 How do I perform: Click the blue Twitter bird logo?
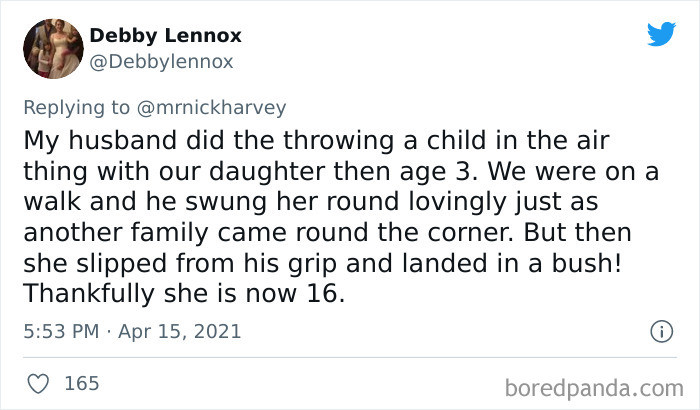tap(661, 34)
